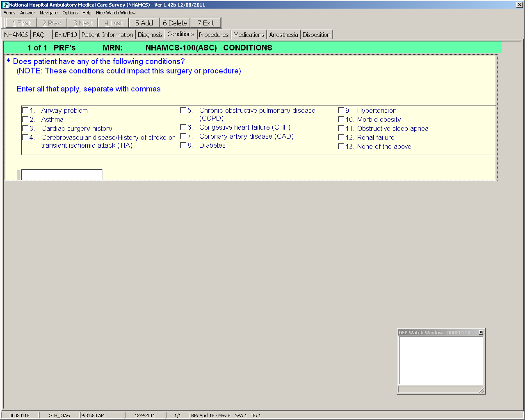Switch to the Procedures tab
The image size is (525, 420).
[x=214, y=35]
